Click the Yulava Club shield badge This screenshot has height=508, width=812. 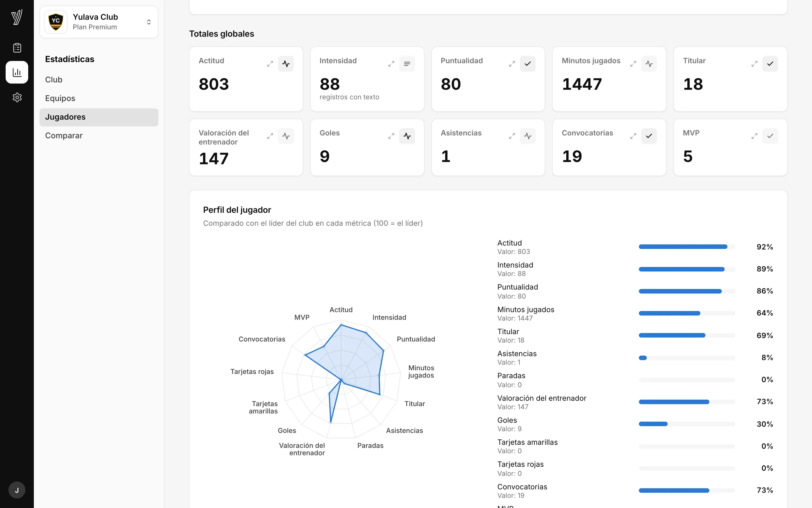click(56, 22)
